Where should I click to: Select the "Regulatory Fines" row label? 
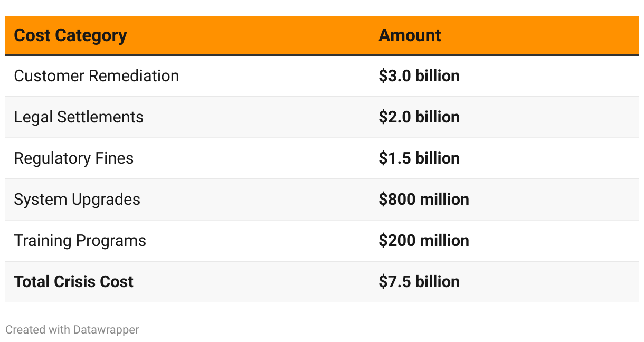[x=74, y=158]
